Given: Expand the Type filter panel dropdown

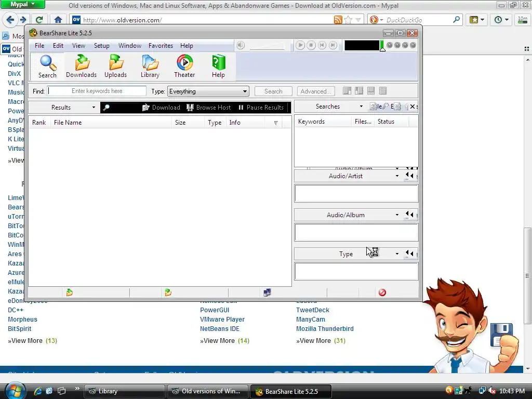Looking at the screenshot, I should click(397, 254).
